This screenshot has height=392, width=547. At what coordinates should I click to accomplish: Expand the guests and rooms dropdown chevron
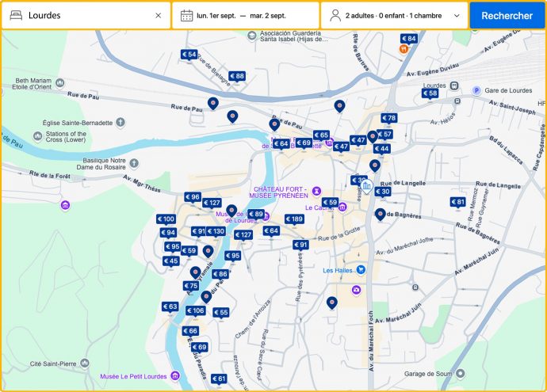(456, 15)
